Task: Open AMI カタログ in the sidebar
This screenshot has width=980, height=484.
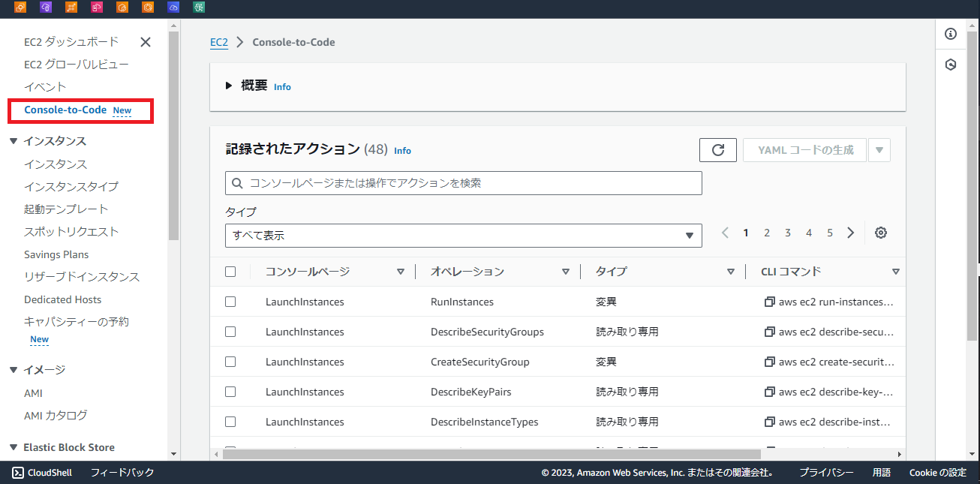Action: click(x=56, y=415)
